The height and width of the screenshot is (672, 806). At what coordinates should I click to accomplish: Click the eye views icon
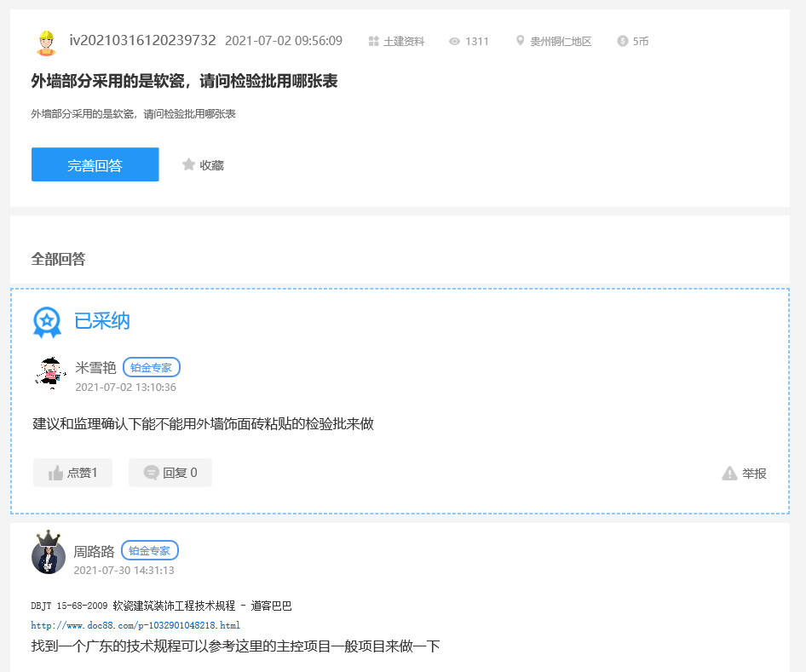(454, 42)
